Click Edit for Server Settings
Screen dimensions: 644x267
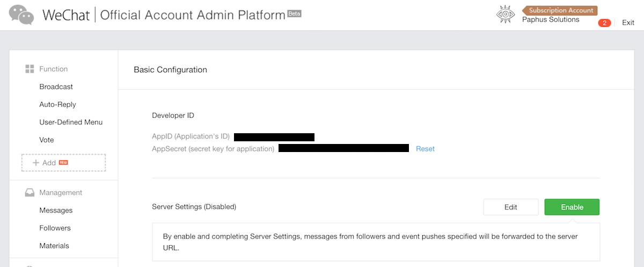(x=510, y=207)
